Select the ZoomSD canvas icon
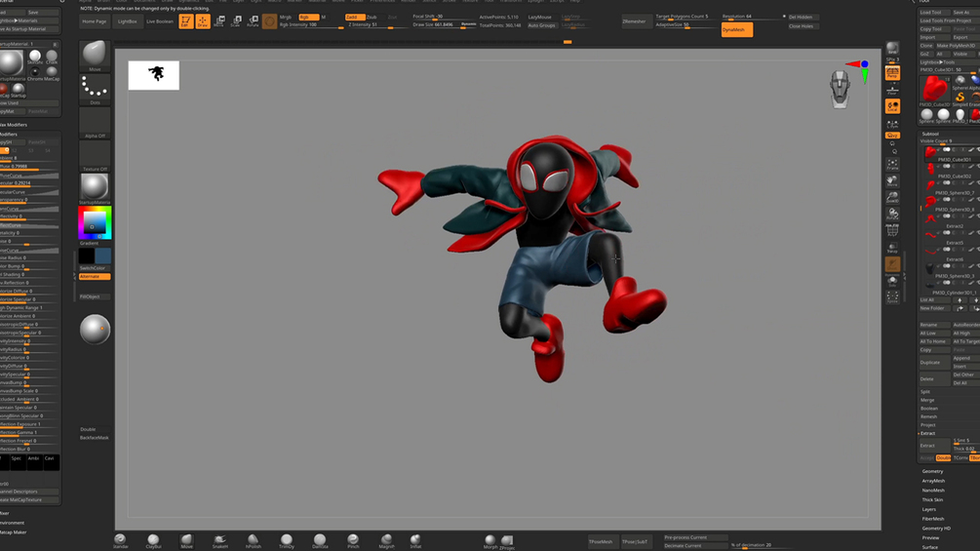This screenshot has width=980, height=551. pyautogui.click(x=892, y=197)
